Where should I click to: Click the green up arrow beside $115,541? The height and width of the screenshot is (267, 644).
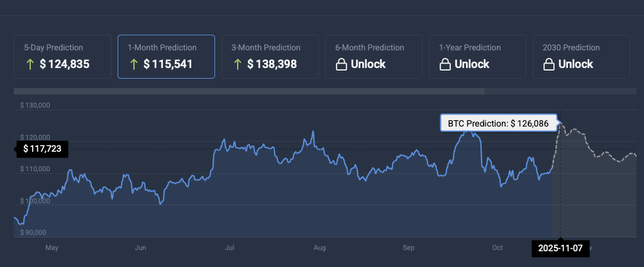[133, 64]
